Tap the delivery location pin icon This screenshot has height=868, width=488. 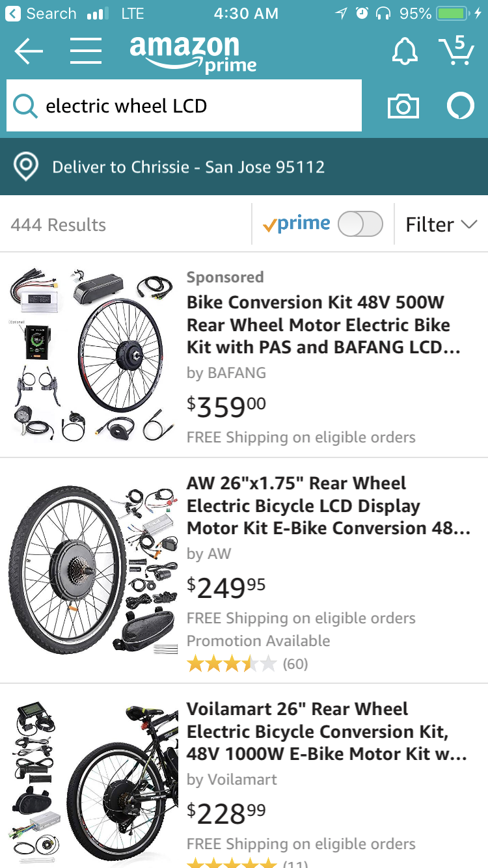(26, 167)
